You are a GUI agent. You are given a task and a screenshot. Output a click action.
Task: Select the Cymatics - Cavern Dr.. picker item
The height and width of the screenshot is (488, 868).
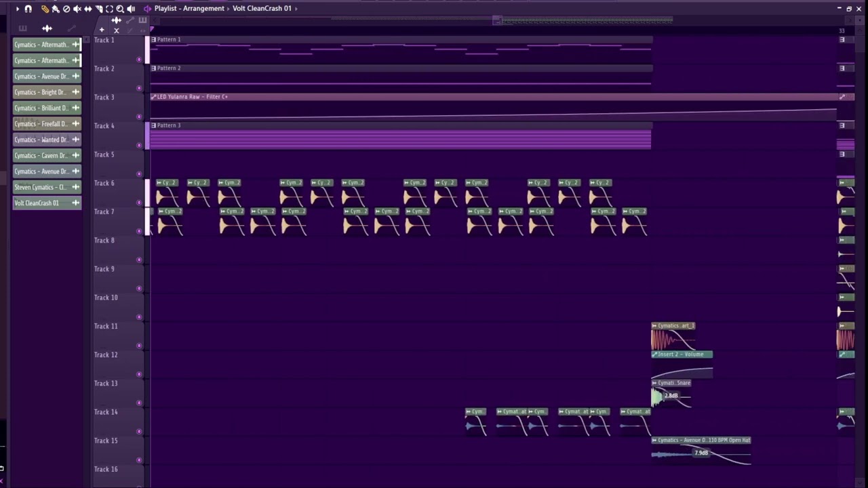[x=47, y=155]
